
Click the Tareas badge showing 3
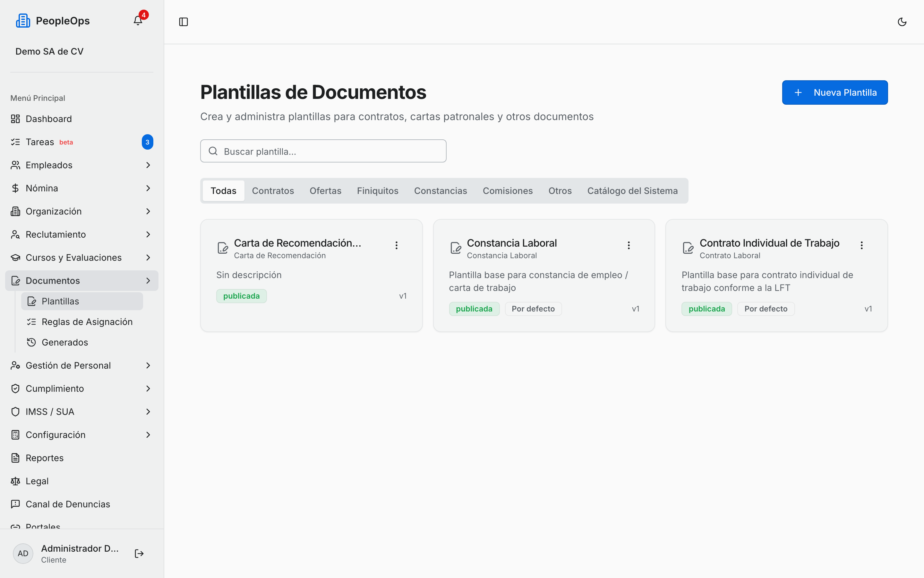coord(147,142)
